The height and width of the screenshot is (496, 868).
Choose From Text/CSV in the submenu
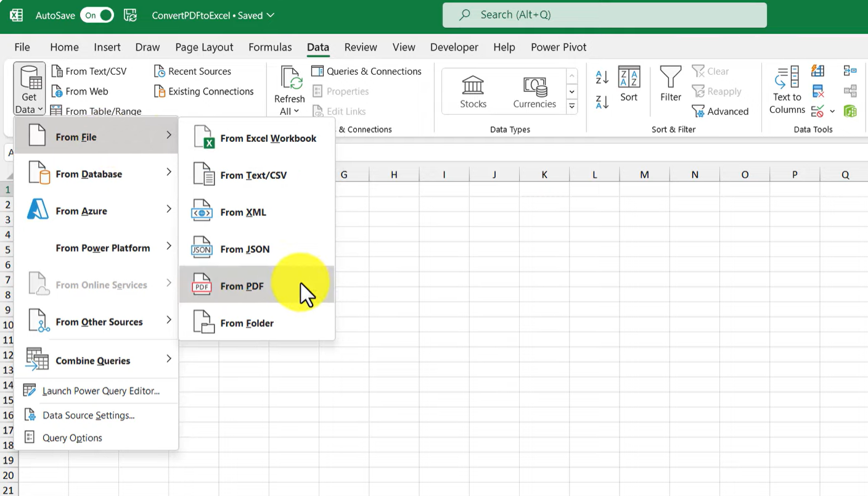coord(257,175)
